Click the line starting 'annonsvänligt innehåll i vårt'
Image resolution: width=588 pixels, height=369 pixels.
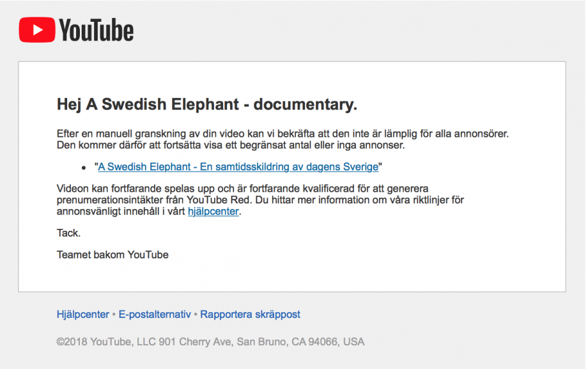pyautogui.click(x=149, y=211)
